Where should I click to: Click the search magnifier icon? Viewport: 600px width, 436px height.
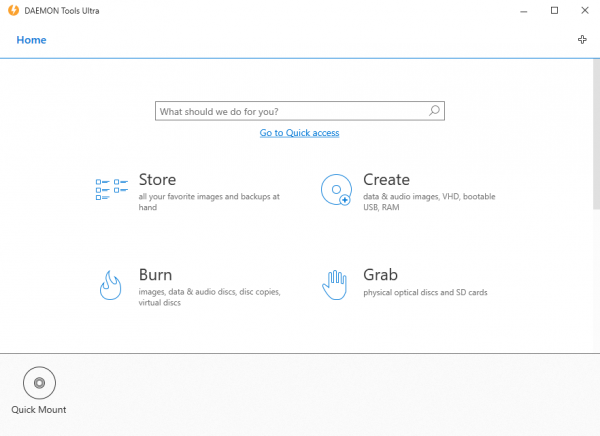tap(434, 111)
